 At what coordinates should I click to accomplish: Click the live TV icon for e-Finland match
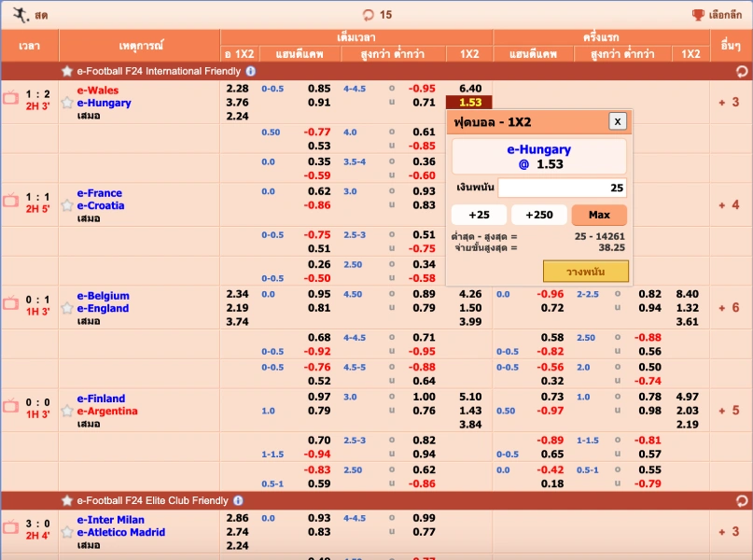click(11, 406)
